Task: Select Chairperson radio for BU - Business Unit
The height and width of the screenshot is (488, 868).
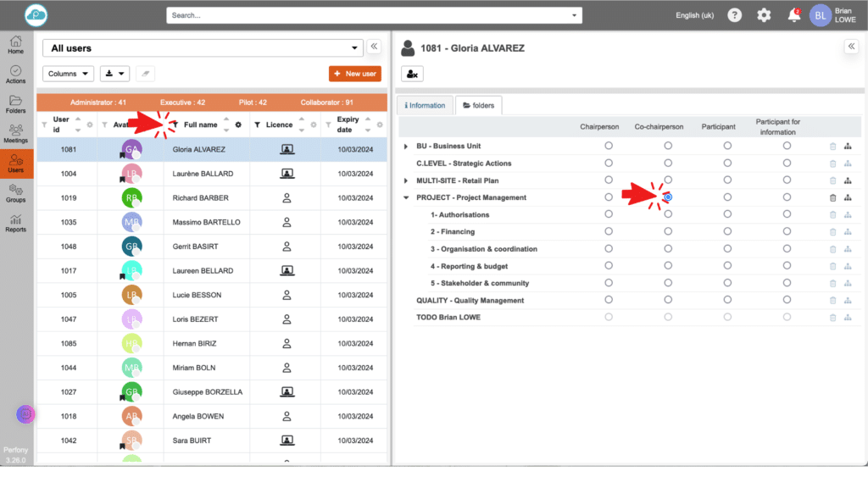Action: (609, 147)
